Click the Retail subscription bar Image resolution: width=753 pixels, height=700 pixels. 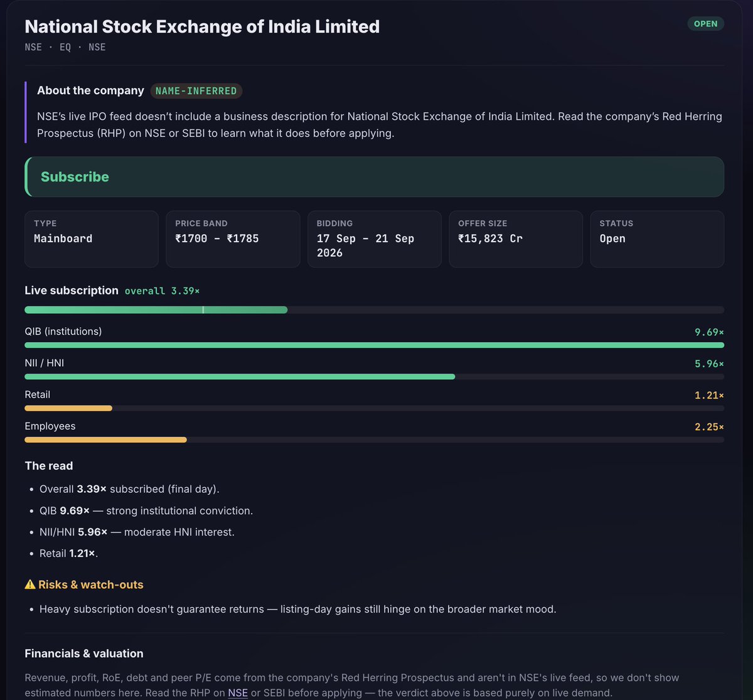click(374, 408)
